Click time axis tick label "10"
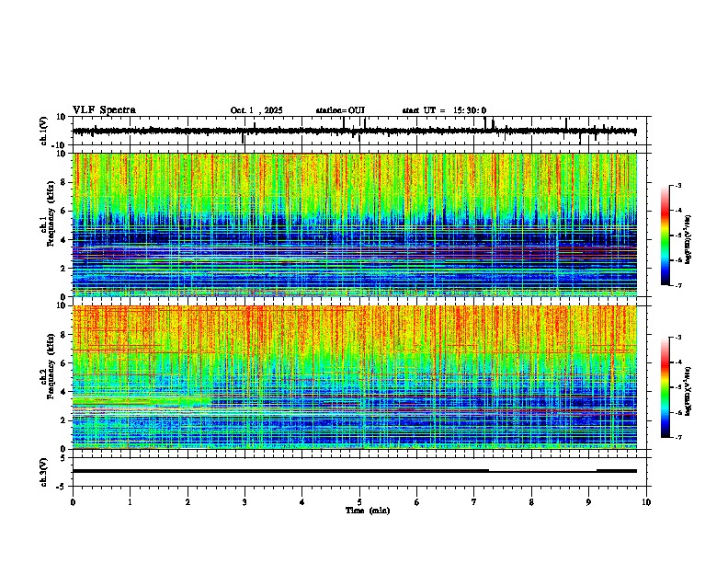 pos(646,502)
